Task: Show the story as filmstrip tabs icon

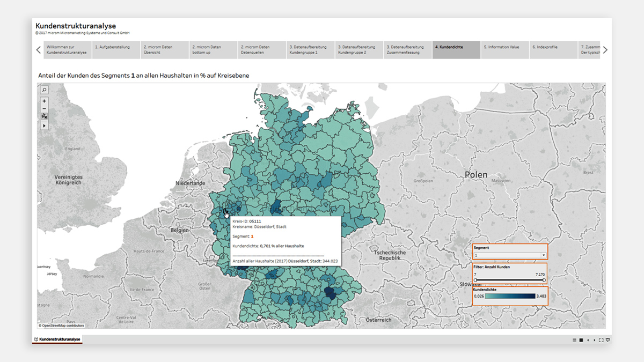Action: [574, 340]
